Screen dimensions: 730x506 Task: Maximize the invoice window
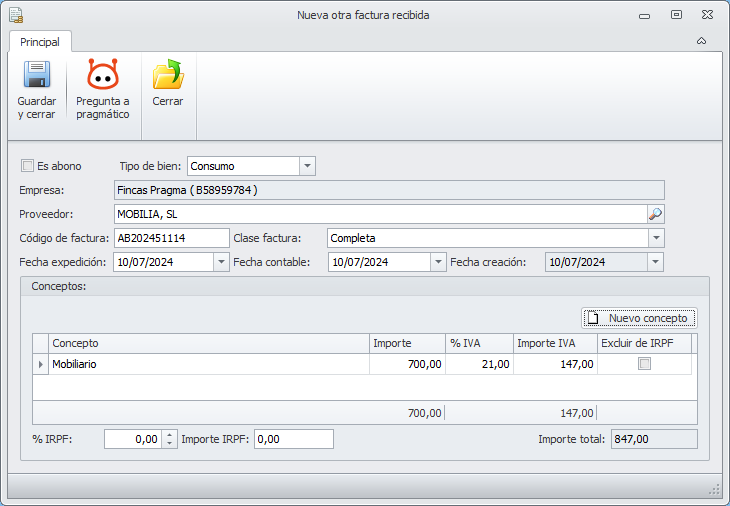(676, 15)
